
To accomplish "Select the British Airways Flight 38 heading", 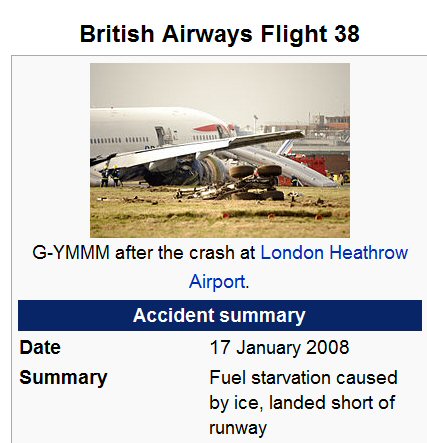I will (220, 34).
